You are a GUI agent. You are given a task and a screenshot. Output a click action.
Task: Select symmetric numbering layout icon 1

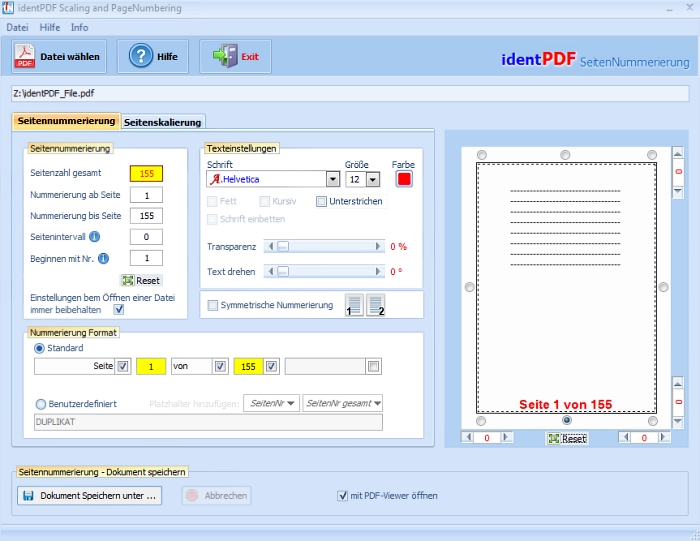(x=354, y=305)
